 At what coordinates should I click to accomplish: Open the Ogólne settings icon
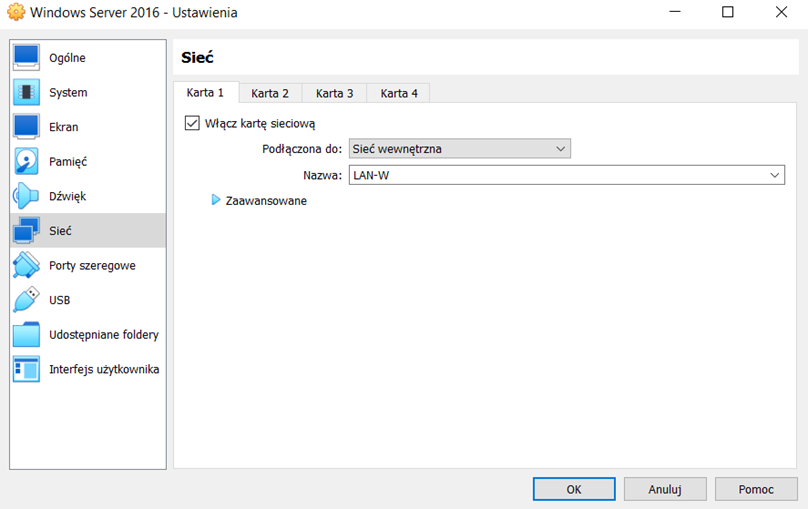(26, 58)
